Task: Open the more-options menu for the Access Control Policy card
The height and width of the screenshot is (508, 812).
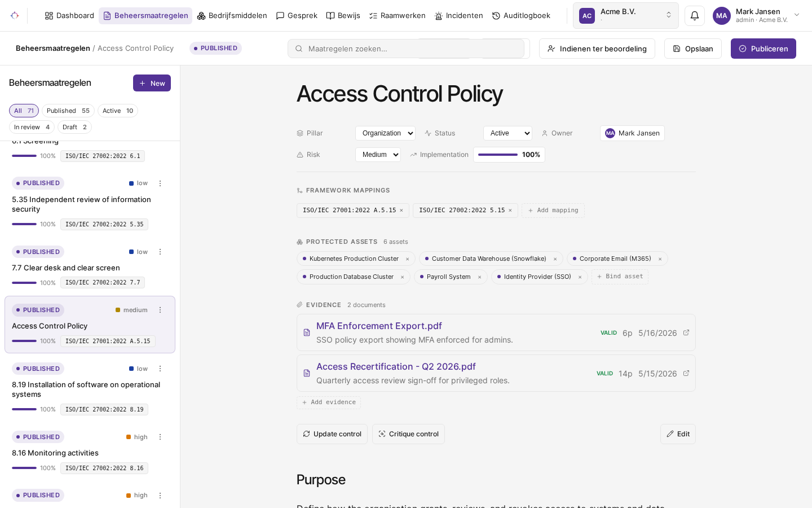Action: 160,310
